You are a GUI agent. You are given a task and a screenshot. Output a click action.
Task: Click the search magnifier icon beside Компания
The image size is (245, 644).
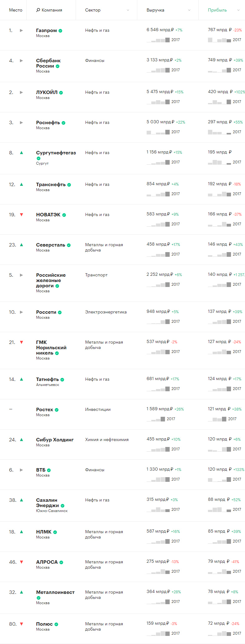coord(38,10)
